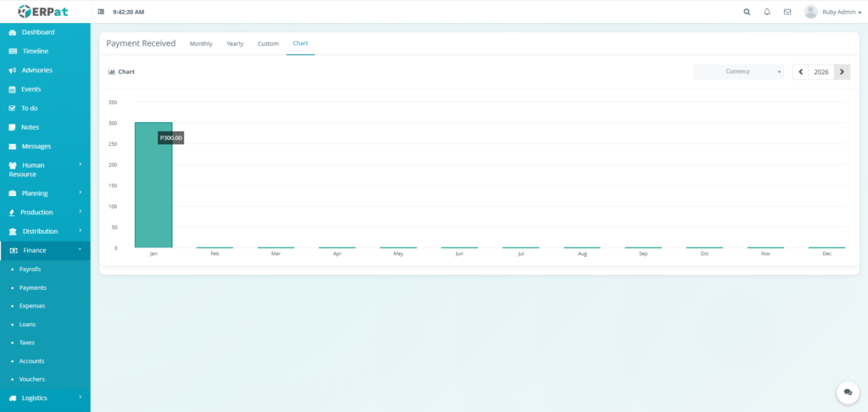Open Dashboard from the sidebar
The width and height of the screenshot is (868, 412).
37,32
